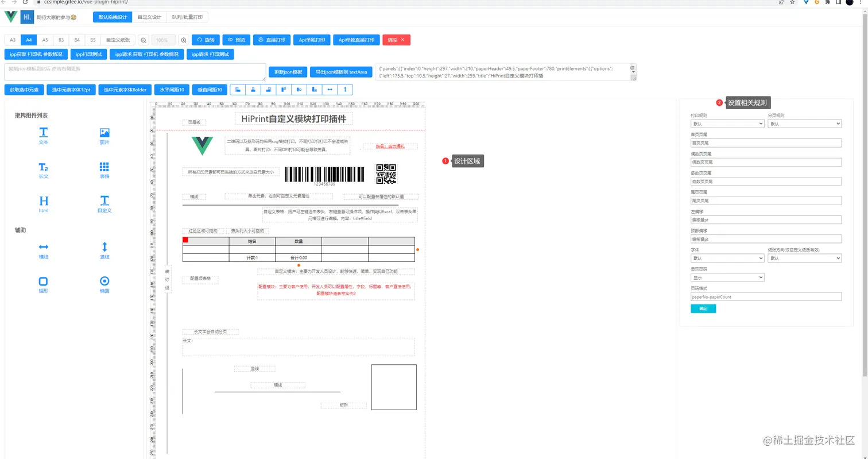Click the 预览 preview button
The width and height of the screenshot is (868, 459).
click(236, 40)
